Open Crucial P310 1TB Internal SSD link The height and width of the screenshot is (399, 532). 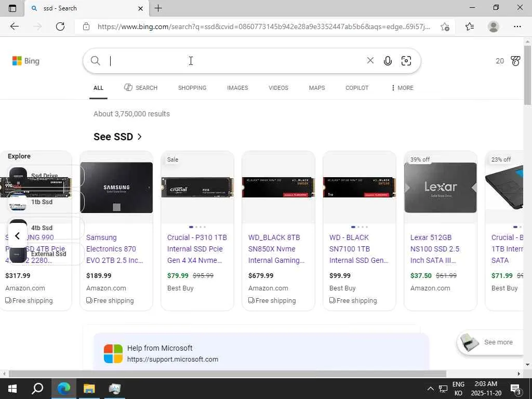point(197,249)
